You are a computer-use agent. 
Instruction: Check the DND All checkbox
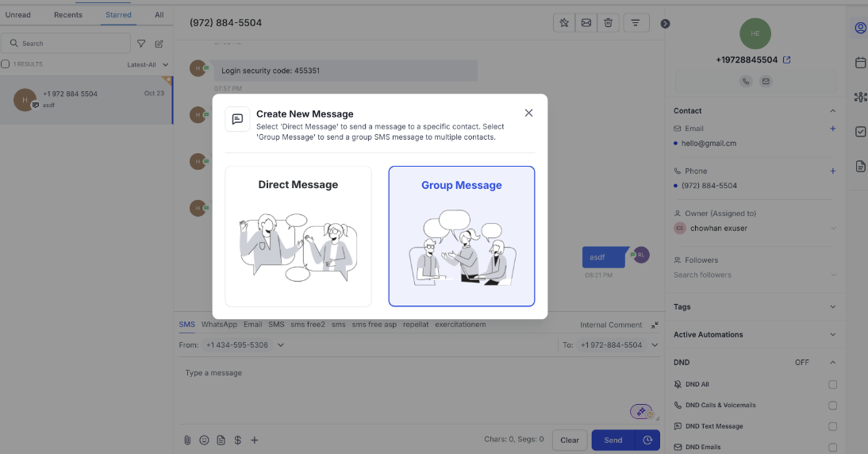click(x=832, y=384)
